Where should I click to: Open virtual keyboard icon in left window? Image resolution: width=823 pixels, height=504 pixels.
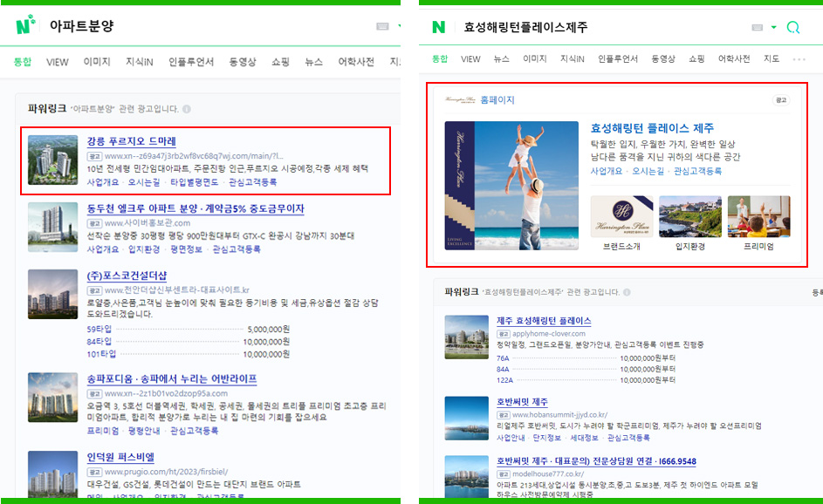(x=382, y=26)
